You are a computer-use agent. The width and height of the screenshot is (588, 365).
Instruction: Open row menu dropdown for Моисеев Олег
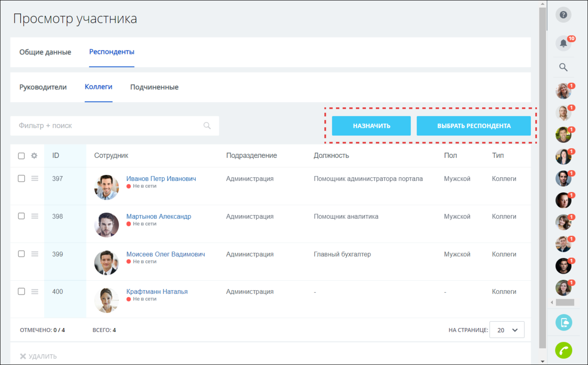click(x=35, y=254)
